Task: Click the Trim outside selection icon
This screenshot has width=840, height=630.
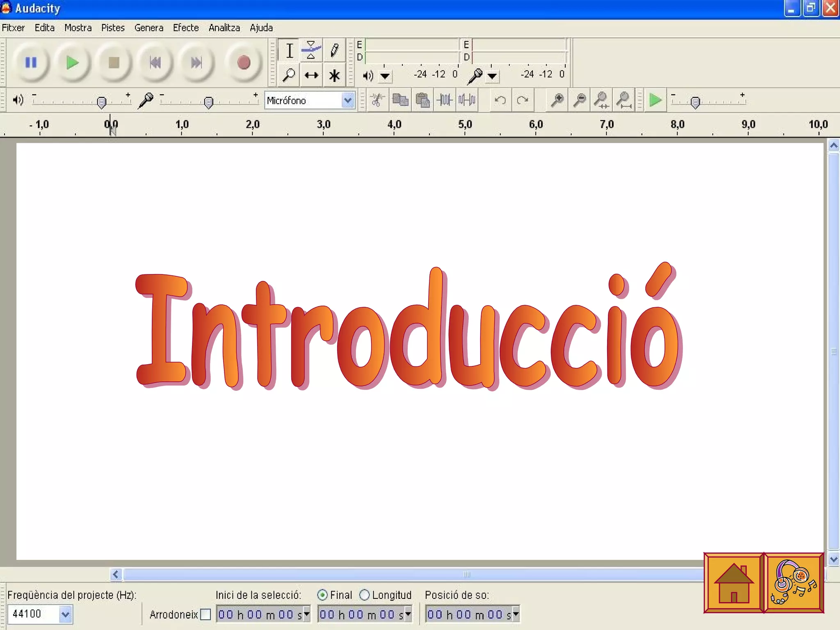Action: click(x=445, y=100)
